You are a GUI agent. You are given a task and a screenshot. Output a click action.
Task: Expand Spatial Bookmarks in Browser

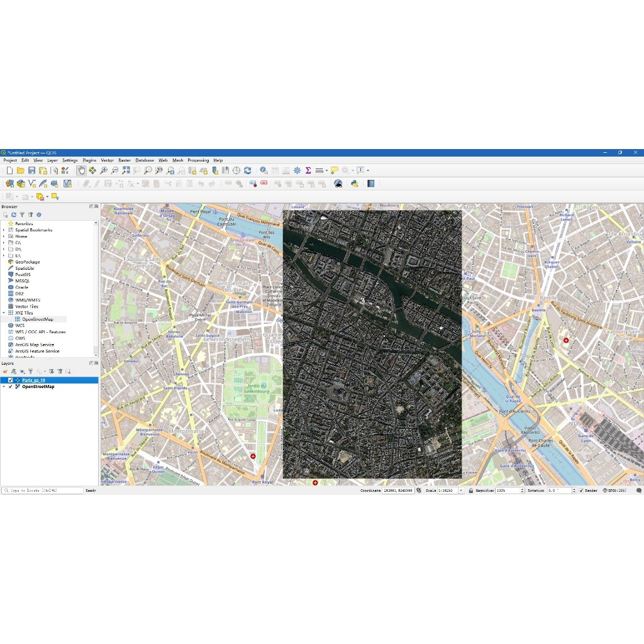(x=4, y=230)
